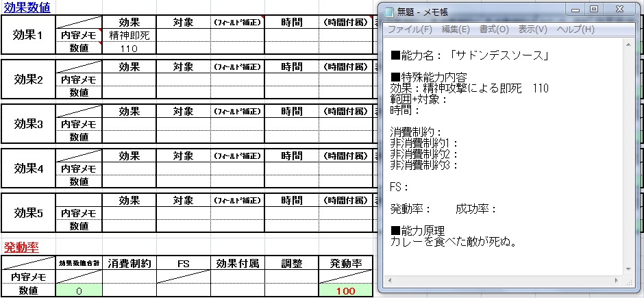
Task: Select the red 100 発動率 value cell
Action: point(345,291)
